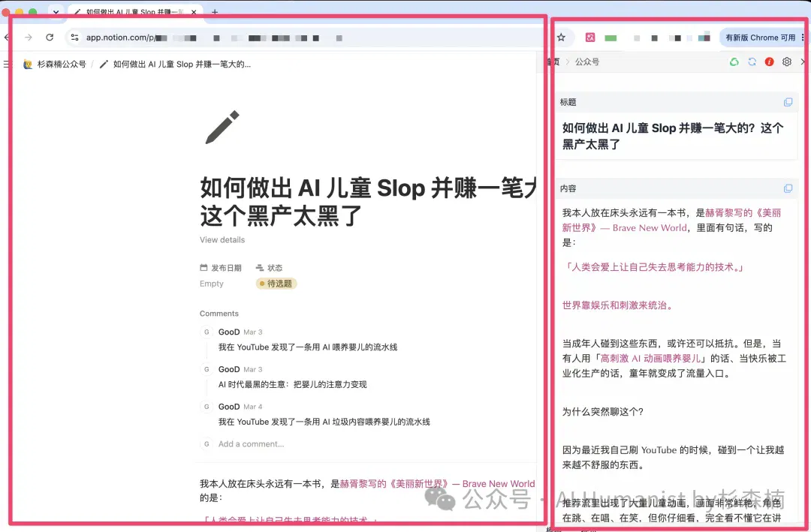Click the 发布日期 property label

221,268
